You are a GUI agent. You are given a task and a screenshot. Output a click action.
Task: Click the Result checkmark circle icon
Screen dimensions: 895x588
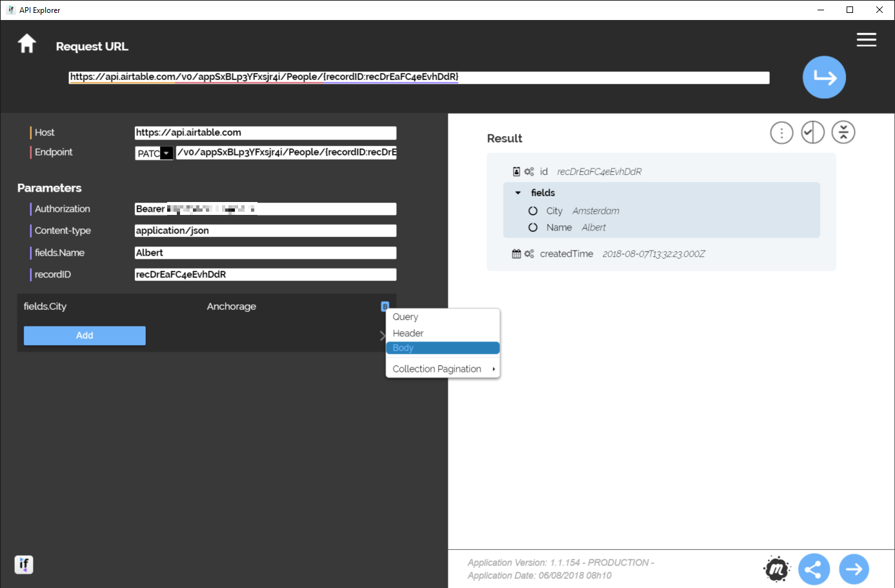(x=812, y=132)
